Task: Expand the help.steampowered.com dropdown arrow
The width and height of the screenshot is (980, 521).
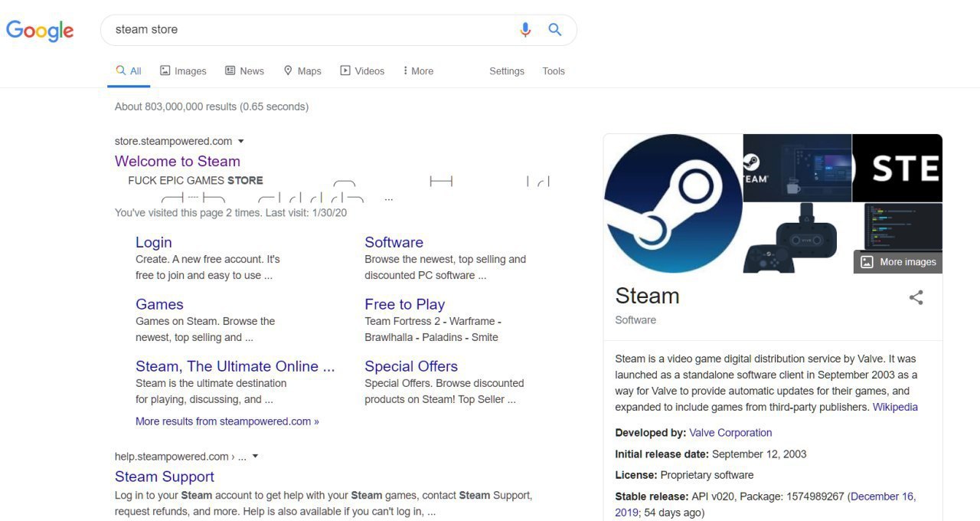Action: [255, 456]
